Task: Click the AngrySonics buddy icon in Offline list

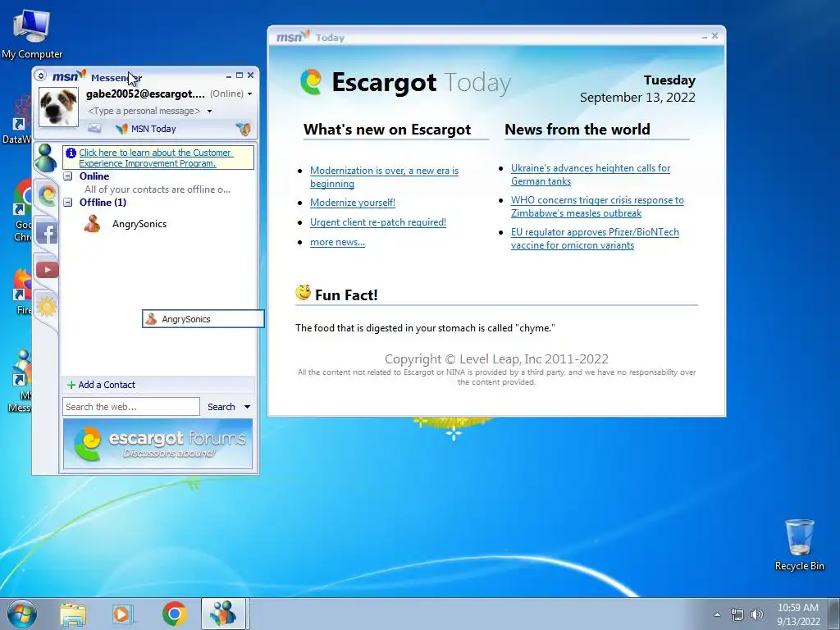Action: [92, 223]
